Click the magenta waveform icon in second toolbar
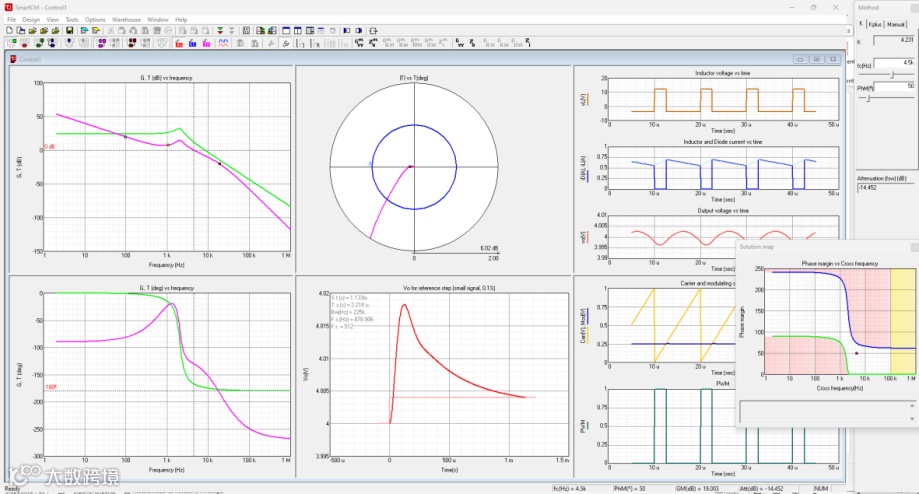 pos(223,43)
